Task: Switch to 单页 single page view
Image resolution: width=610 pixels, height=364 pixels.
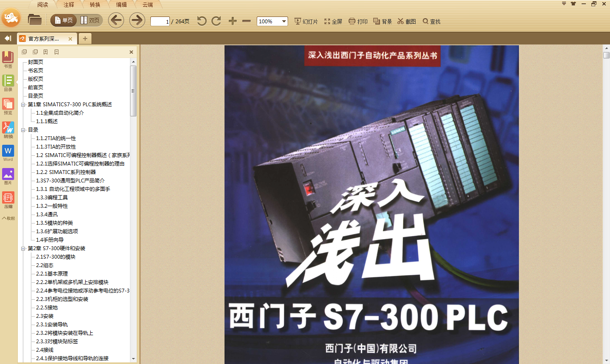Action: [x=64, y=20]
